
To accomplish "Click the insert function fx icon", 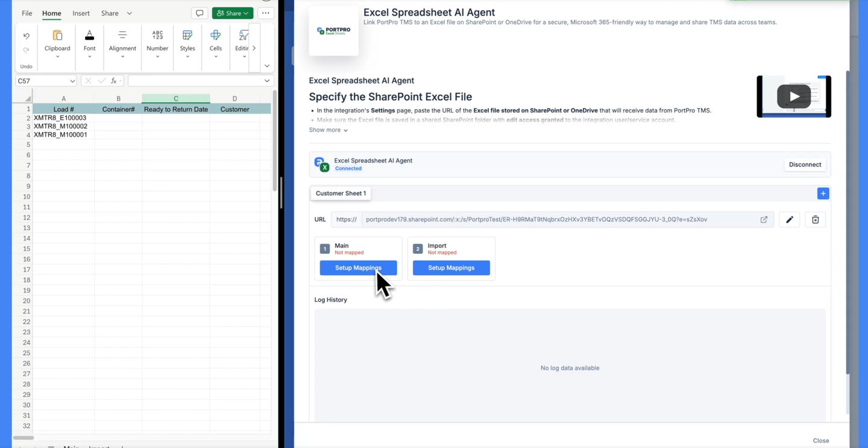I will (x=114, y=81).
